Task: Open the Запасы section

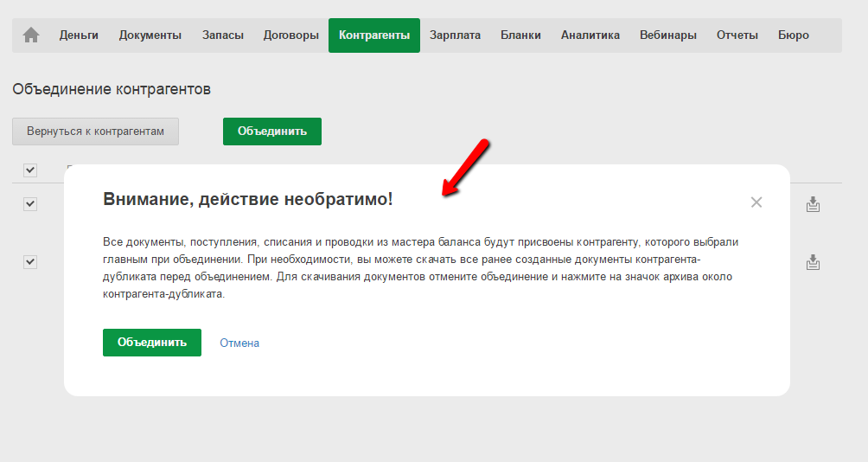Action: pos(222,35)
